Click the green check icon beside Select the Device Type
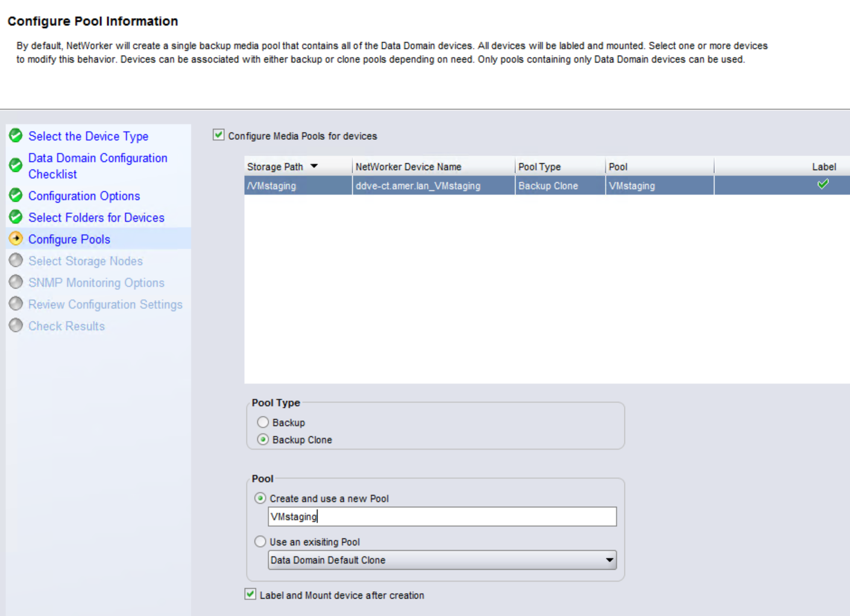This screenshot has width=850, height=616. pyautogui.click(x=16, y=136)
